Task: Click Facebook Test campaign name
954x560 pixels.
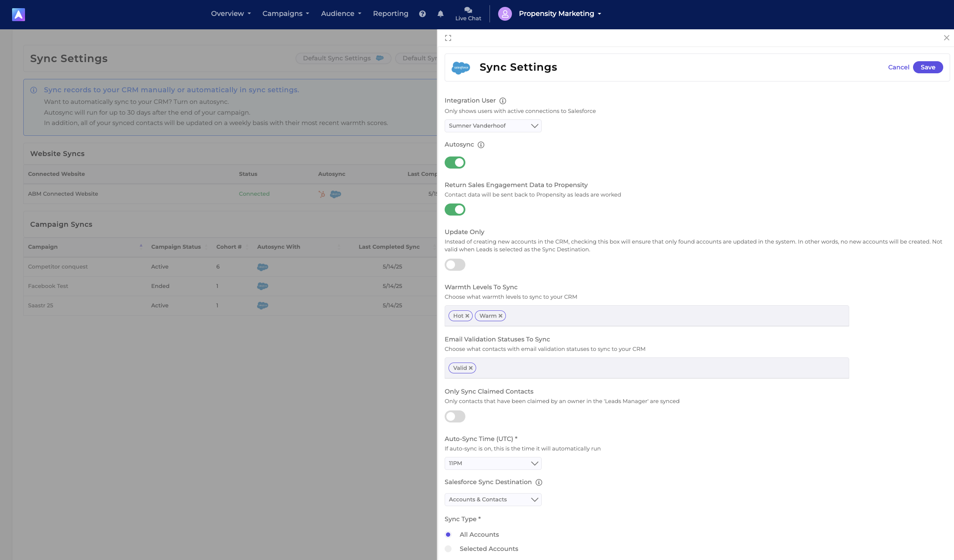Action: 48,286
